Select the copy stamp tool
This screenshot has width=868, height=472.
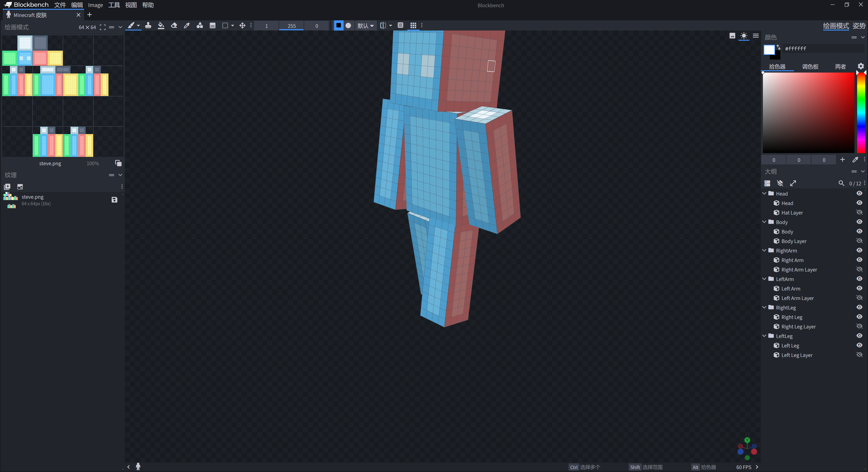(x=148, y=25)
